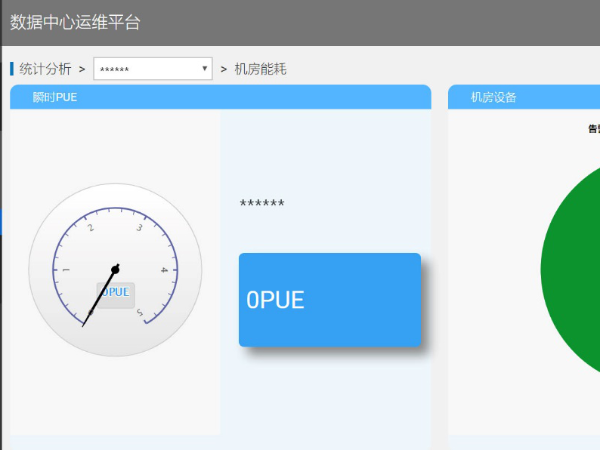This screenshot has height=450, width=600.
Task: Click the 统计分析 breadcrumb item
Action: pos(45,69)
